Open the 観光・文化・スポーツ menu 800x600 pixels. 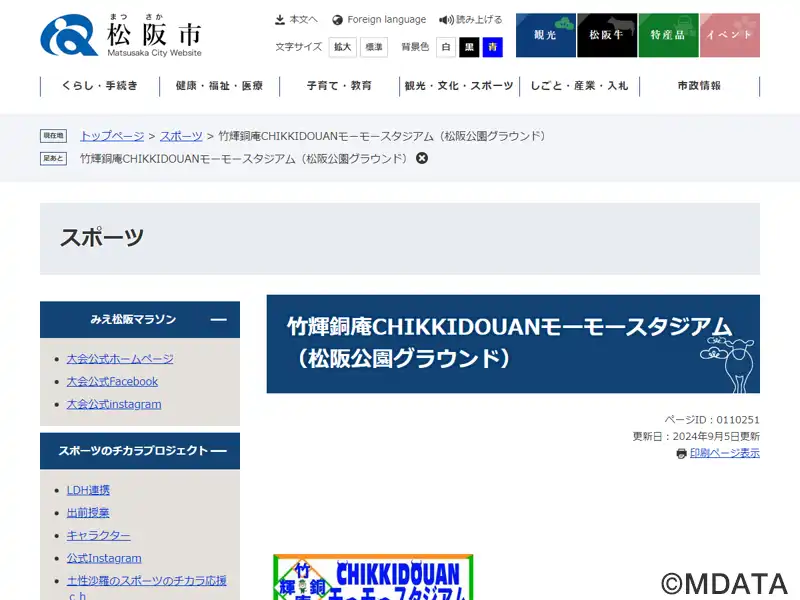(459, 86)
